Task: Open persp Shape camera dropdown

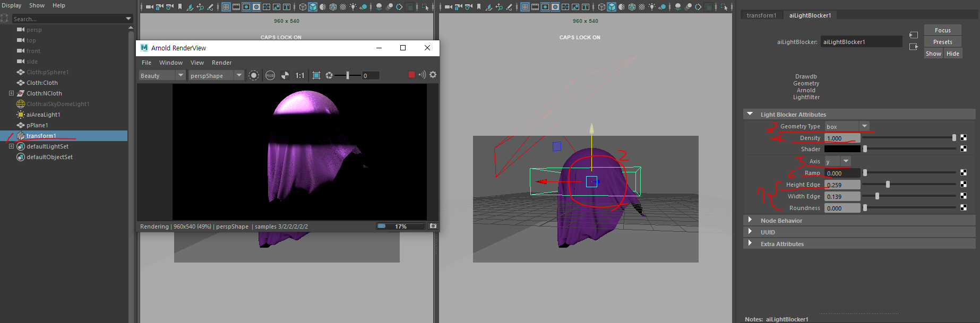Action: [216, 76]
